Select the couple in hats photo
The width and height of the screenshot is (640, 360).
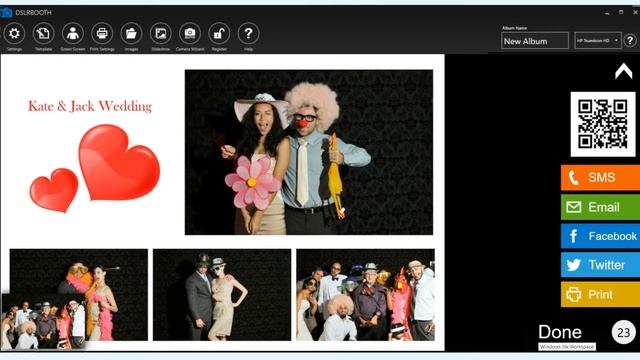pos(222,295)
